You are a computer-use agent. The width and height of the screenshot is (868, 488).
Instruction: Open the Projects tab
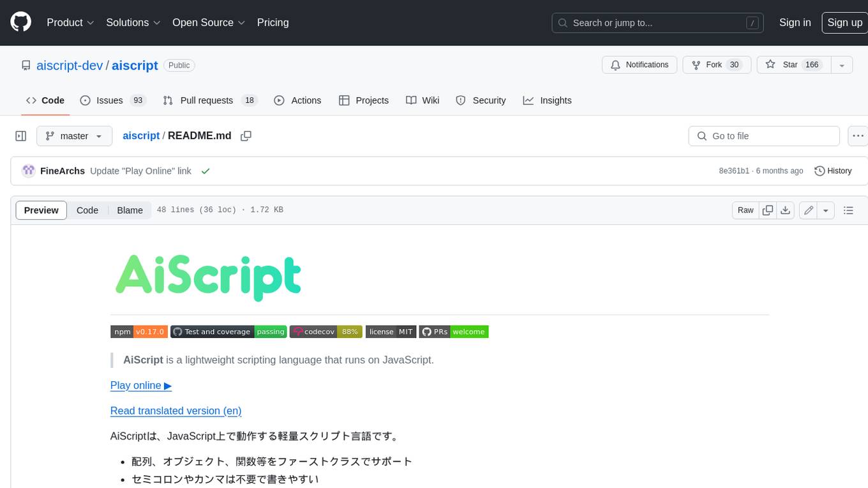(364, 100)
